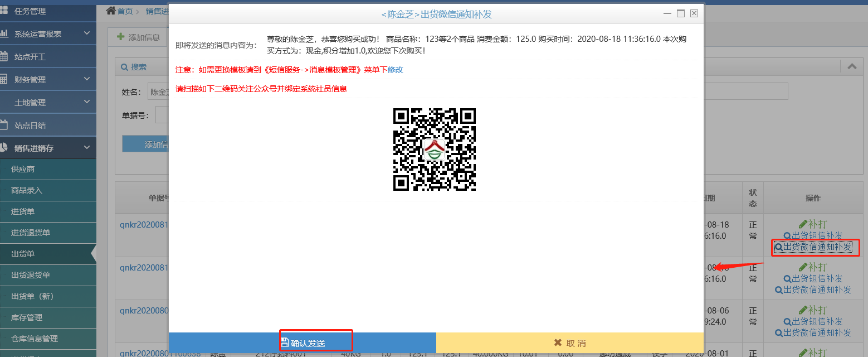868x357 pixels.
Task: Click the 任务管理 sidebar icon
Action: pyautogui.click(x=3, y=11)
